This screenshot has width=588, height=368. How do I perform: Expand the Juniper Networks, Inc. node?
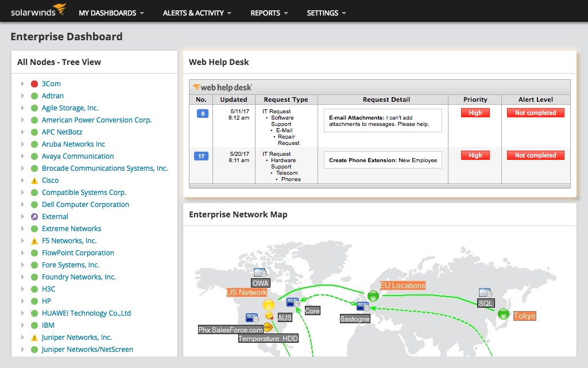coord(22,338)
